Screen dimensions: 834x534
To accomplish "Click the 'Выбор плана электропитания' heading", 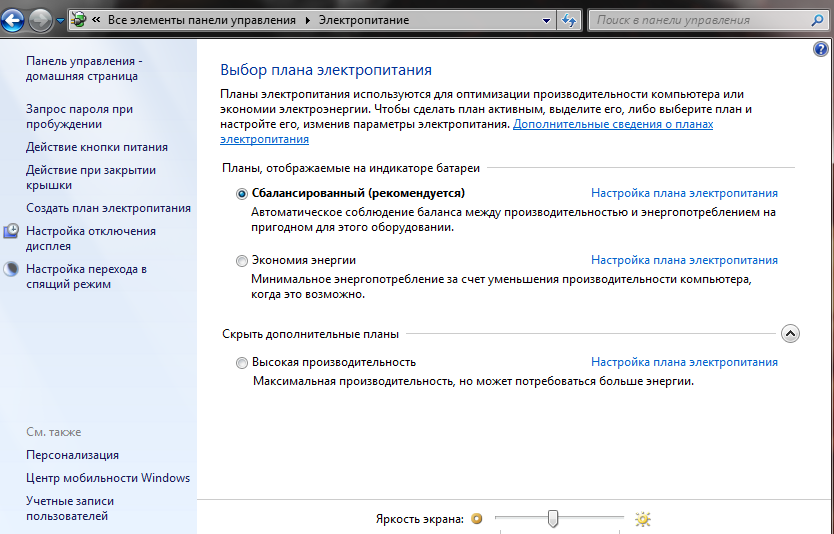I will (326, 70).
